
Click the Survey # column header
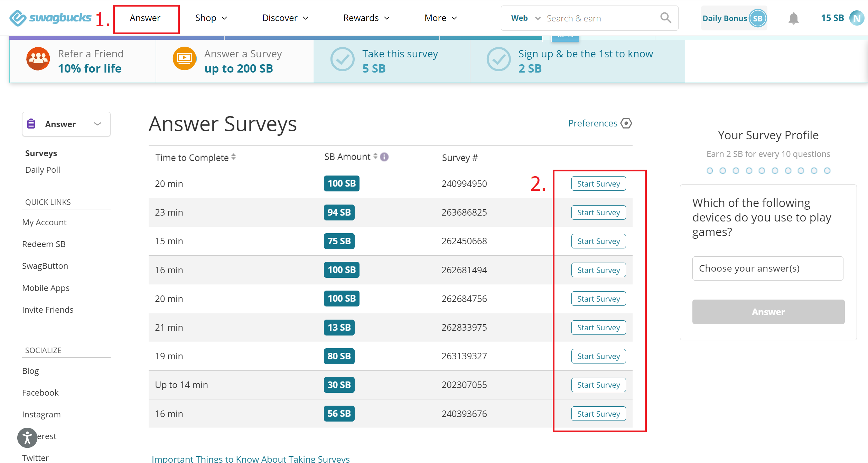pyautogui.click(x=460, y=158)
